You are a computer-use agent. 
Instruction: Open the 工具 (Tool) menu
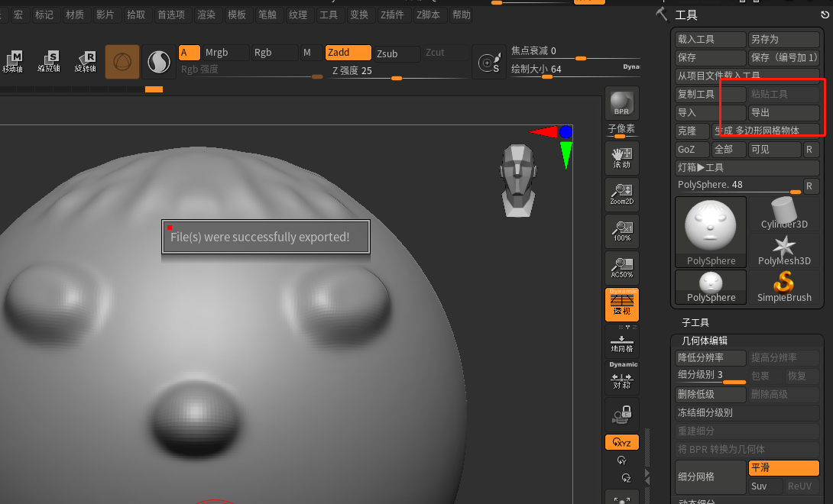point(329,15)
